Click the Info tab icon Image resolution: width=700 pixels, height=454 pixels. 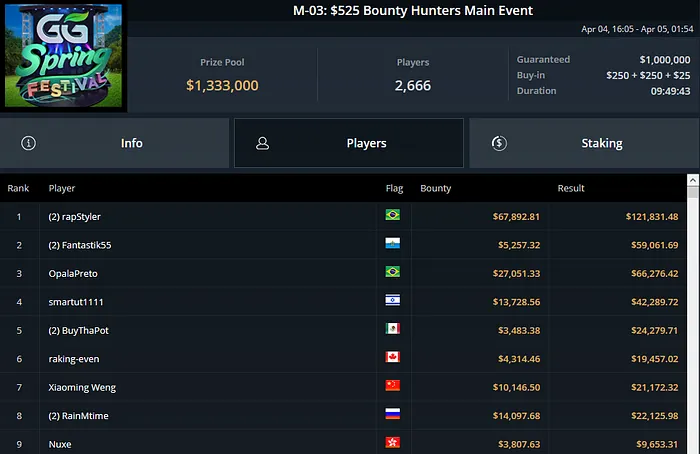28,143
